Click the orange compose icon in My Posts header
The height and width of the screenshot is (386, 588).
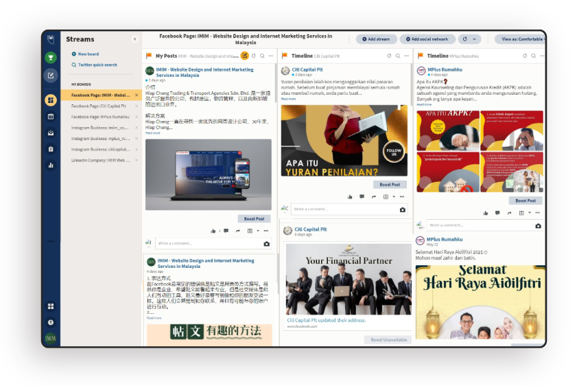[244, 56]
